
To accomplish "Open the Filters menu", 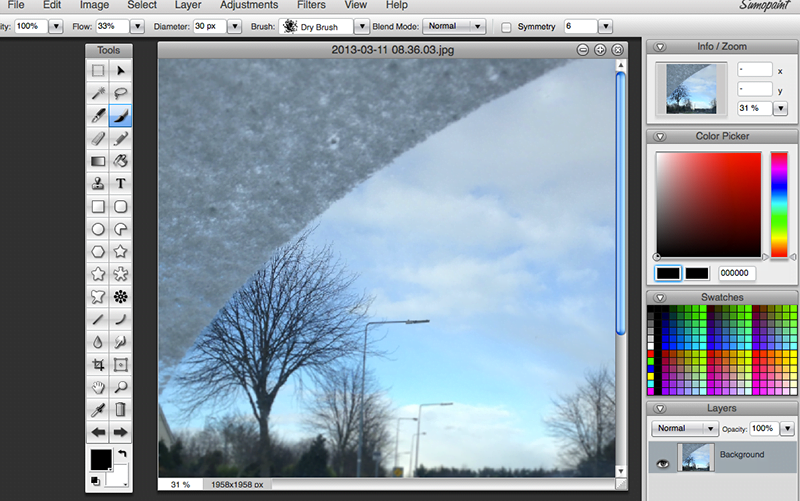I will tap(311, 5).
